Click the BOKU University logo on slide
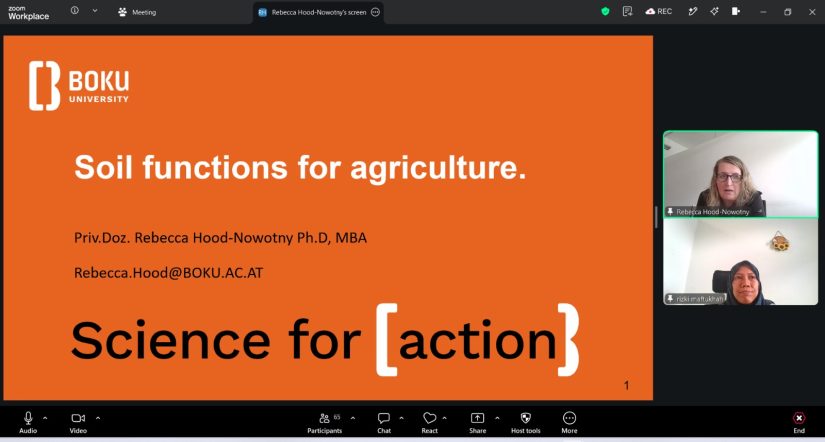Image resolution: width=825 pixels, height=442 pixels. click(79, 86)
